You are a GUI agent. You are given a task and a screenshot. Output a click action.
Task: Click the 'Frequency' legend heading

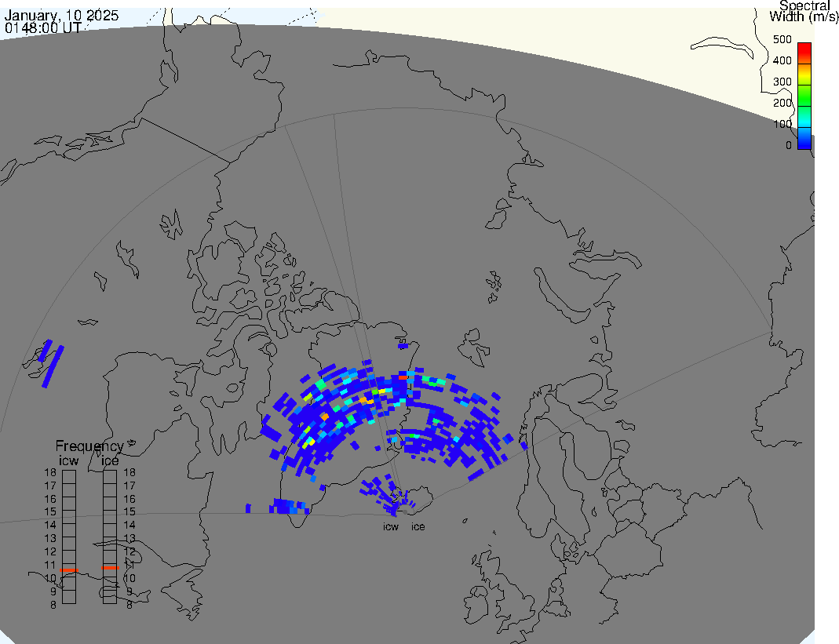(89, 446)
